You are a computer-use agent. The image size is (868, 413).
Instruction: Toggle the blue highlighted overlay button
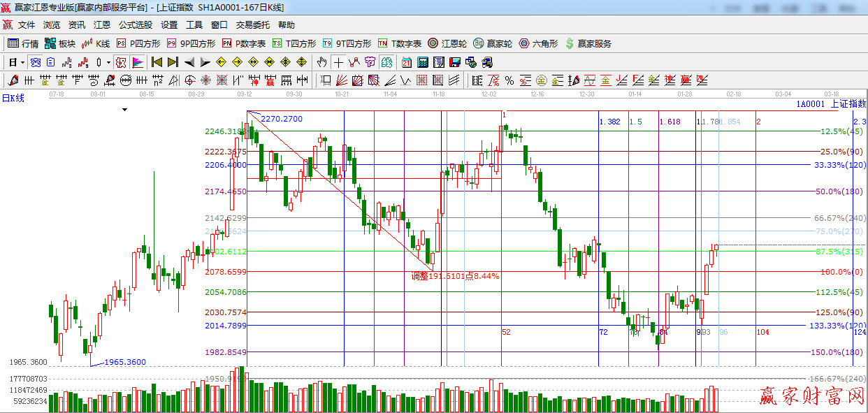point(35,62)
